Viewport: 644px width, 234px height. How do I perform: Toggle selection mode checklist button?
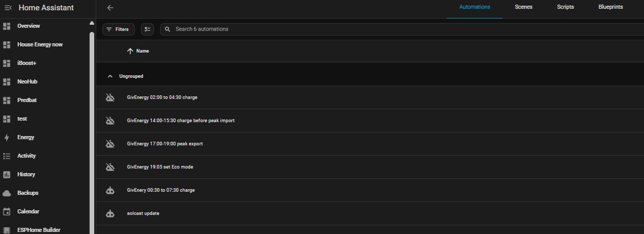(148, 29)
